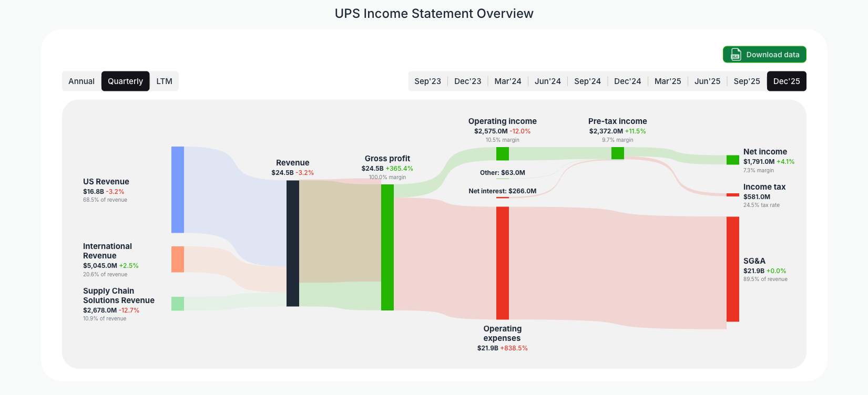868x395 pixels.
Task: Open the Sep'24 quarter
Action: pyautogui.click(x=587, y=81)
